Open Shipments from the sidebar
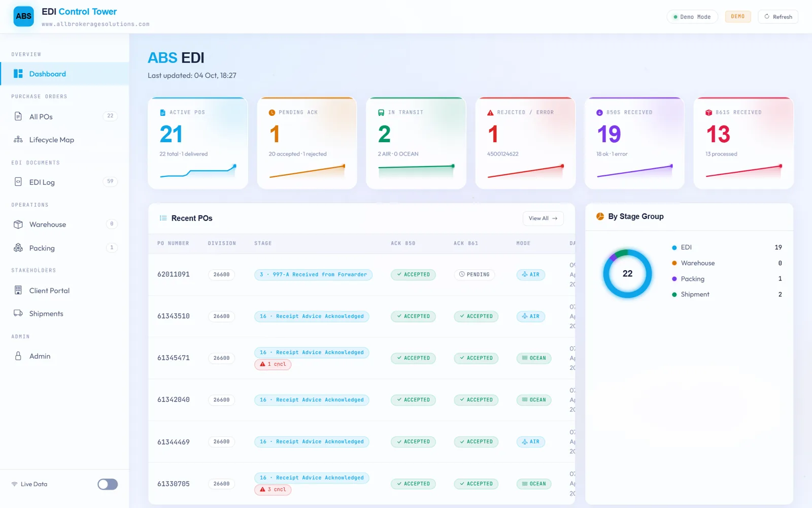Viewport: 812px width, 508px height. coord(64,313)
